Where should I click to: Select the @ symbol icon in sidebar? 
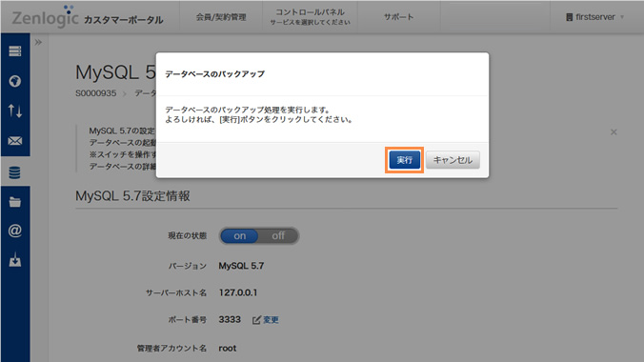(x=15, y=231)
